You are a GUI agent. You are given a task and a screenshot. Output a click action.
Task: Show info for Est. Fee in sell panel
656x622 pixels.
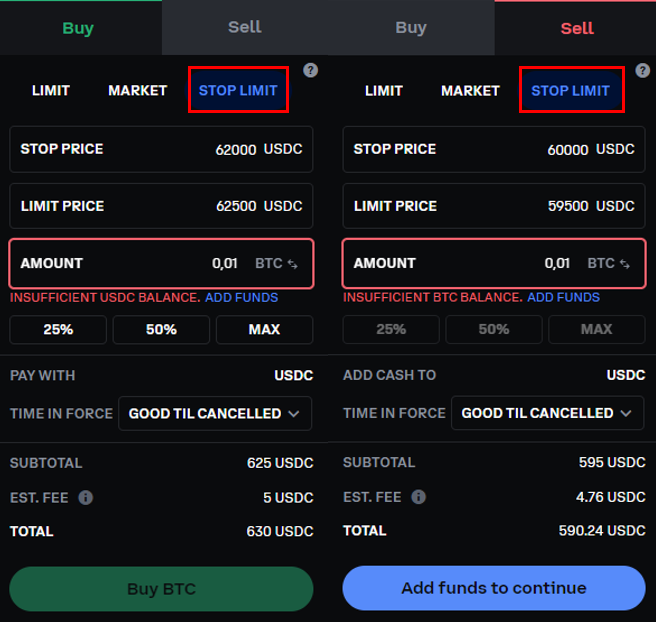pos(418,497)
